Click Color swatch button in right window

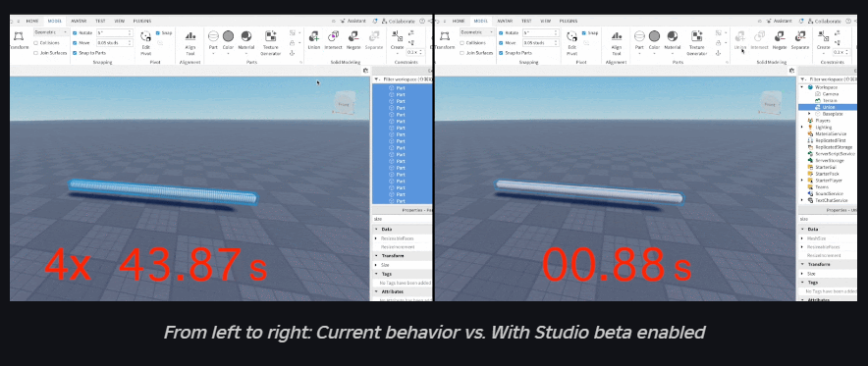pyautogui.click(x=654, y=36)
